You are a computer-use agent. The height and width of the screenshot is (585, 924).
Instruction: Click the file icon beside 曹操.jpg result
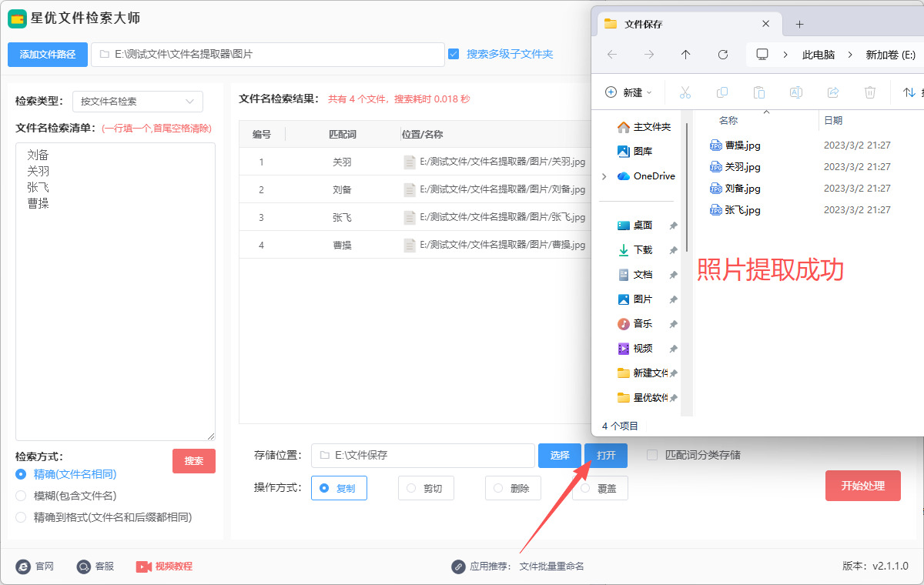click(410, 245)
